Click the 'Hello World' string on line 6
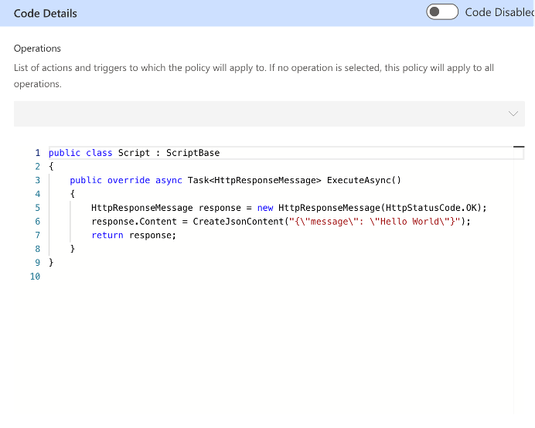 pyautogui.click(x=410, y=222)
